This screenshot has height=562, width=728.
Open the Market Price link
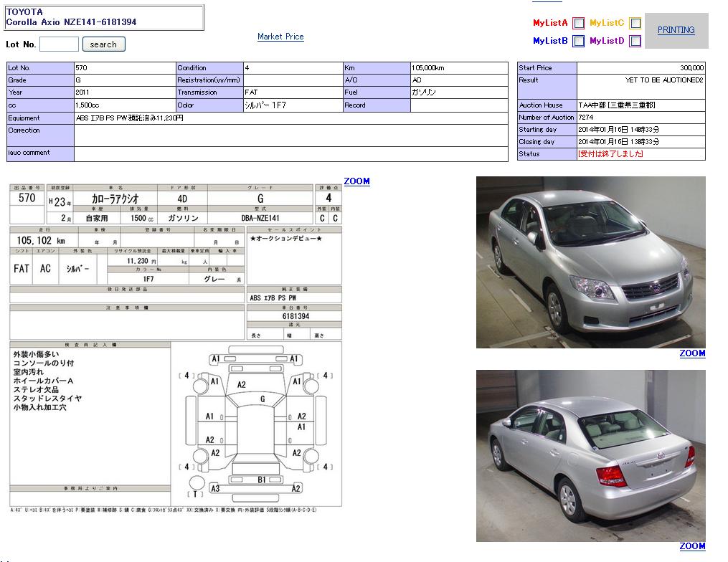(280, 37)
